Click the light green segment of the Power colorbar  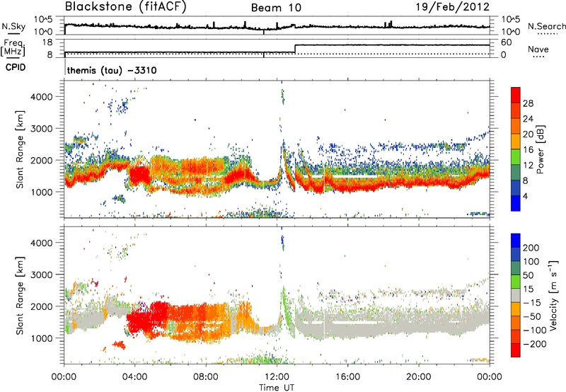click(516, 156)
